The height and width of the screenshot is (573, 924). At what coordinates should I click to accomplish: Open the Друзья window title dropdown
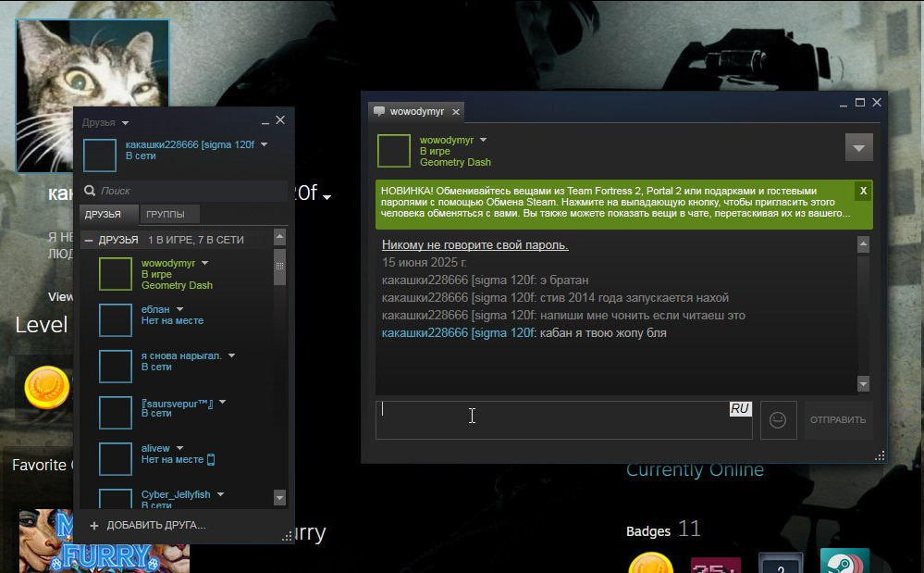125,123
